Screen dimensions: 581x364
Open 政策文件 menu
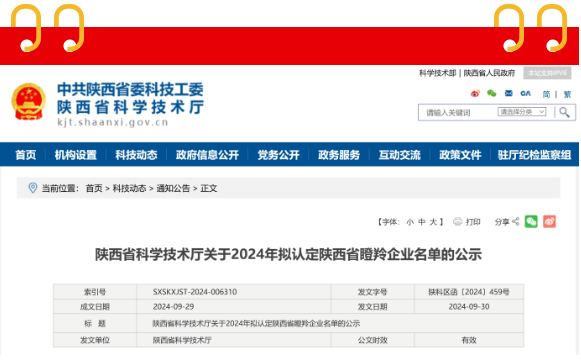coord(460,155)
